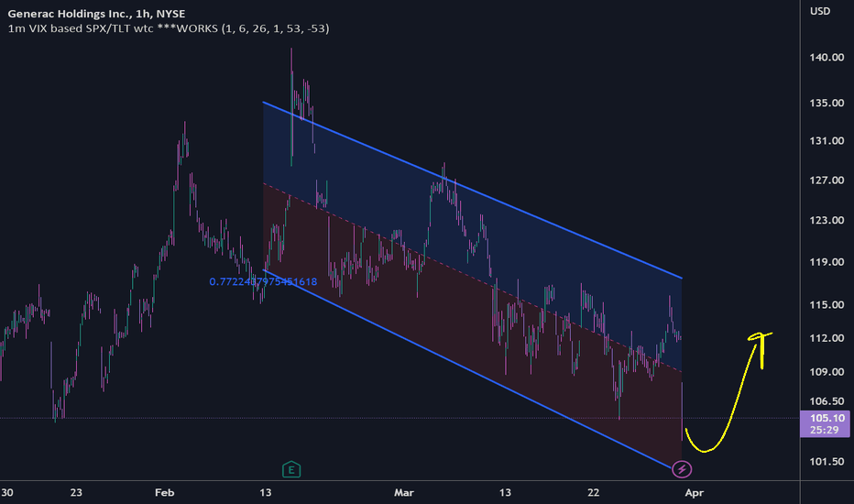
Task: Click the 101.50 price axis label
Action: tap(827, 462)
